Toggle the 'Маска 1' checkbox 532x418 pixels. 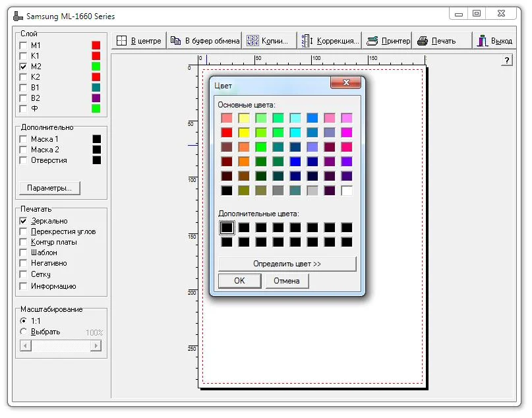tap(23, 139)
